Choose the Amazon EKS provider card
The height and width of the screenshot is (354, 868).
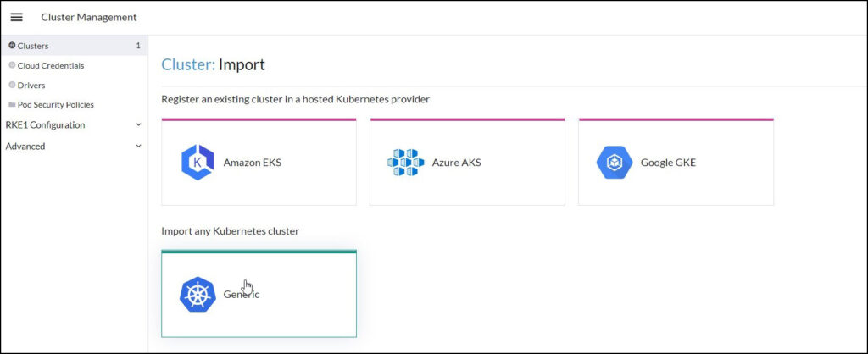click(x=259, y=163)
